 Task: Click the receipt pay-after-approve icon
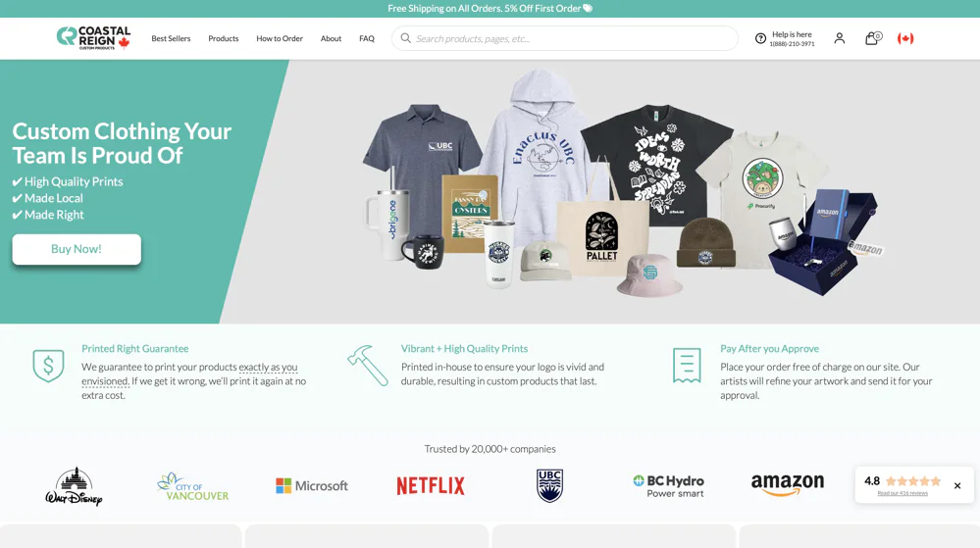(x=687, y=366)
